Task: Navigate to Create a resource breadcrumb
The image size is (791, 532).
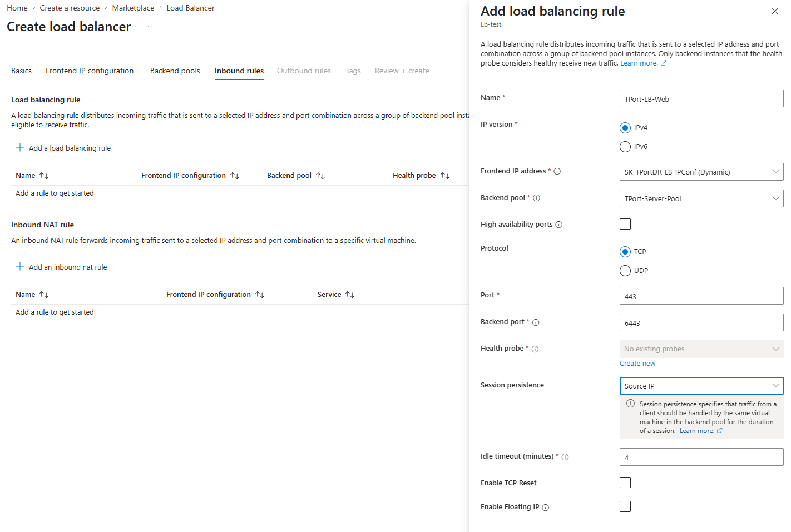Action: pyautogui.click(x=70, y=8)
